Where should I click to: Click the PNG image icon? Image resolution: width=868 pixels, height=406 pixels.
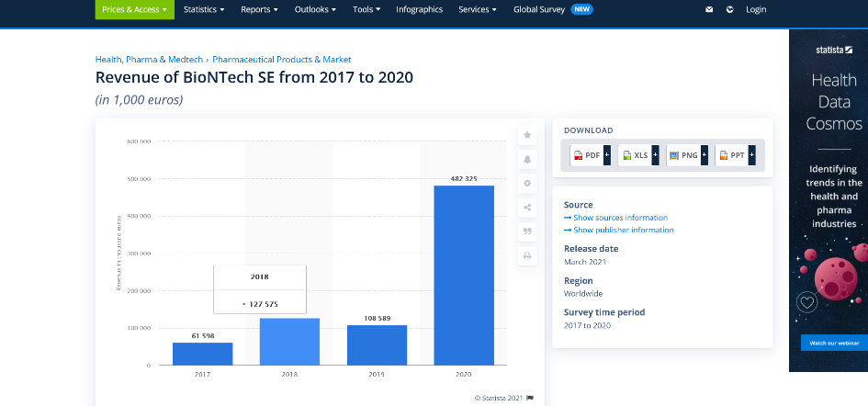(x=673, y=155)
